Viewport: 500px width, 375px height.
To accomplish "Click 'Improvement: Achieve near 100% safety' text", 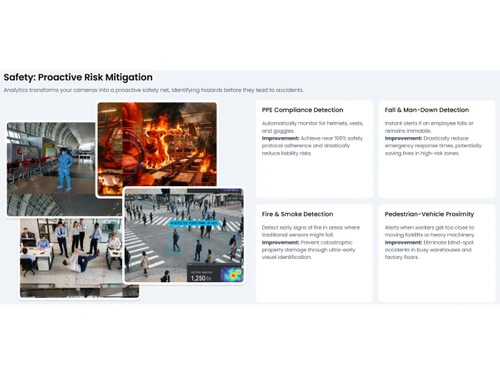I will coord(312,138).
